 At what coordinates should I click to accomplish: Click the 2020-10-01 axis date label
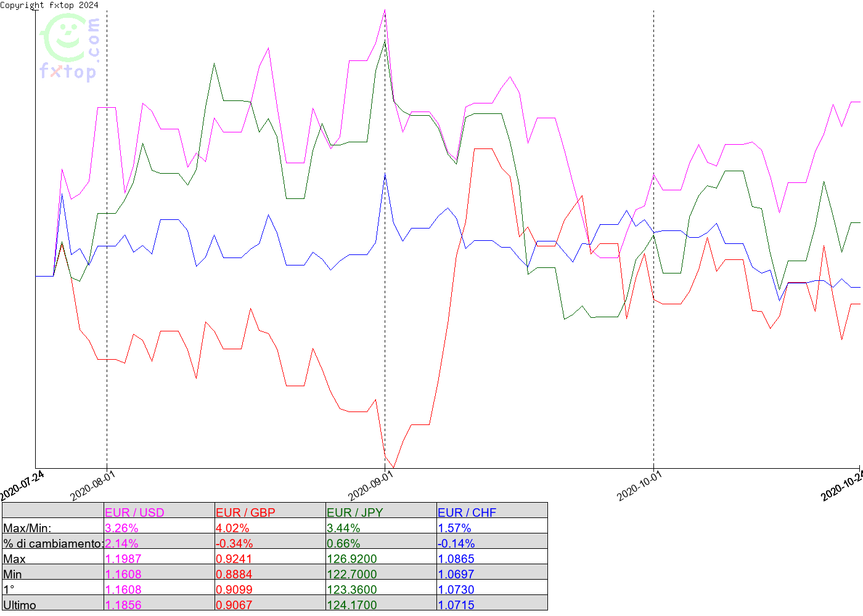click(x=639, y=486)
